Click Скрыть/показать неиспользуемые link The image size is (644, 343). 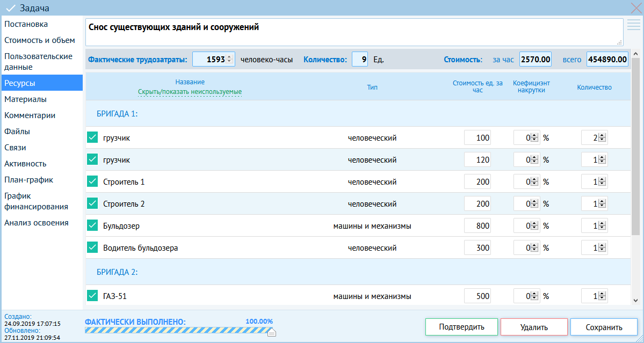[x=190, y=91]
